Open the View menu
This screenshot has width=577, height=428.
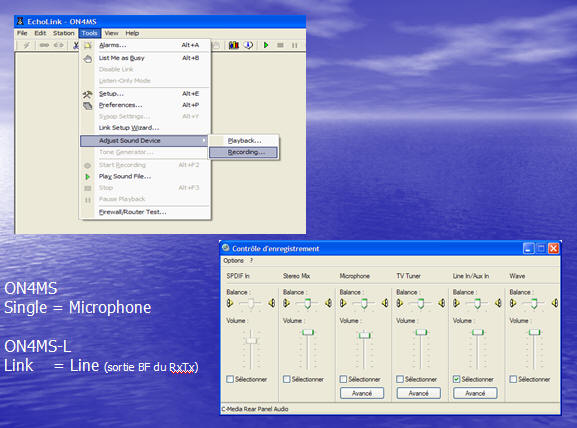(111, 33)
